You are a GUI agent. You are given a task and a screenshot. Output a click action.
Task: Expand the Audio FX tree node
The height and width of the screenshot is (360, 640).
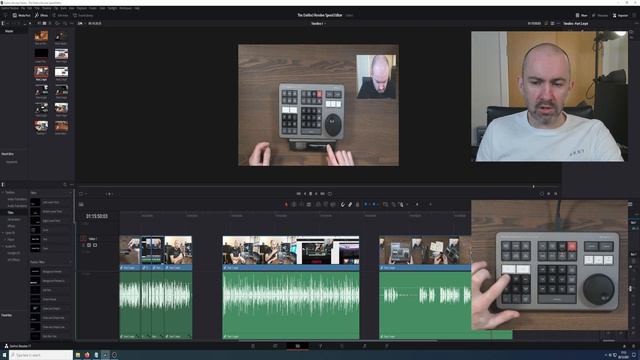coord(3,246)
